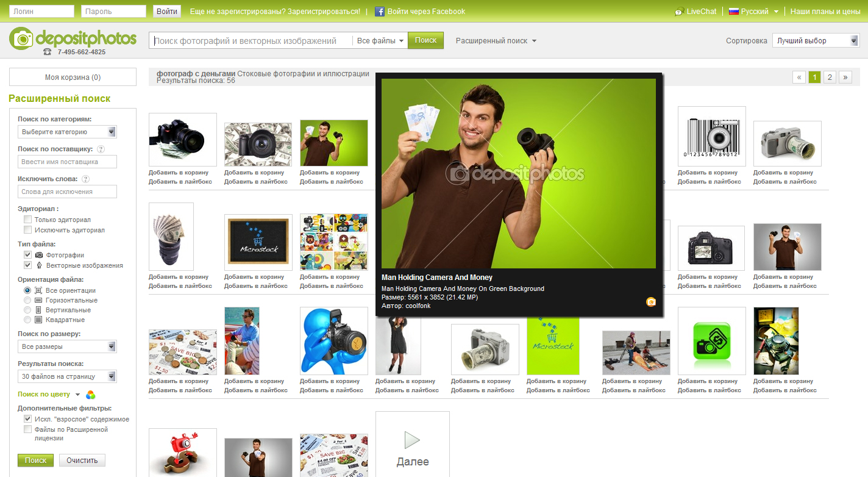
Task: Enable the Только эдиториал checkbox
Action: 27,220
